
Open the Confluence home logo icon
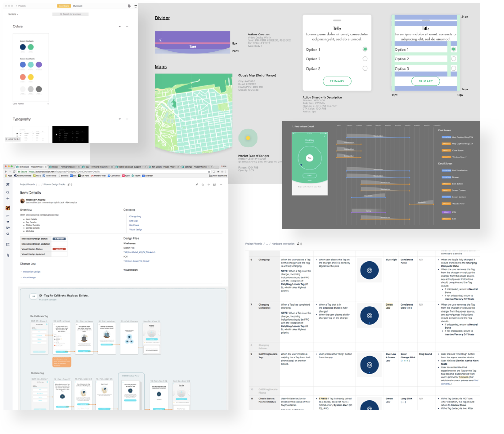pos(8,185)
